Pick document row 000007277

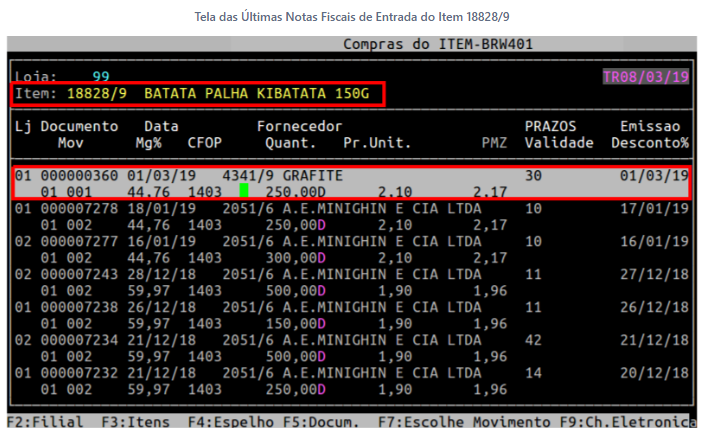click(79, 241)
